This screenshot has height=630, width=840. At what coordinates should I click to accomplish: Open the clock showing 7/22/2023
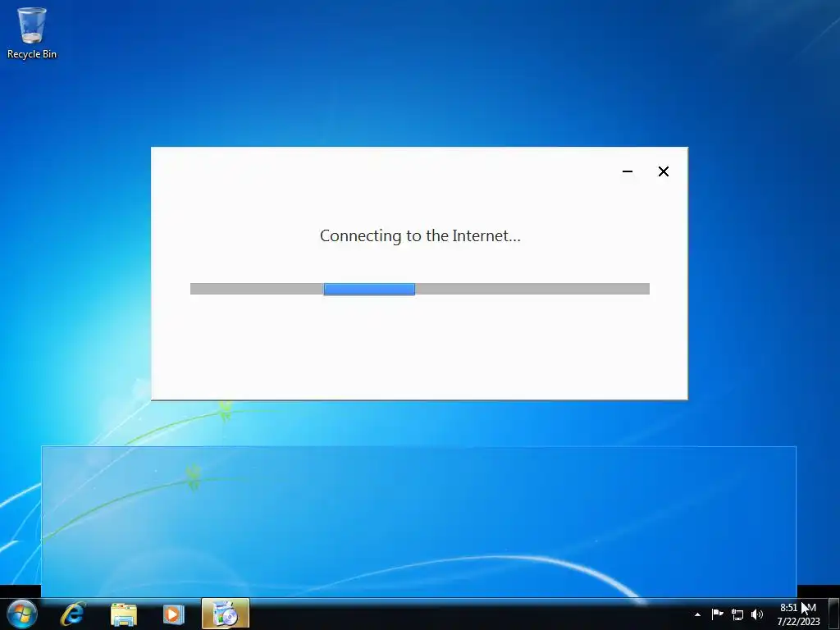798,614
